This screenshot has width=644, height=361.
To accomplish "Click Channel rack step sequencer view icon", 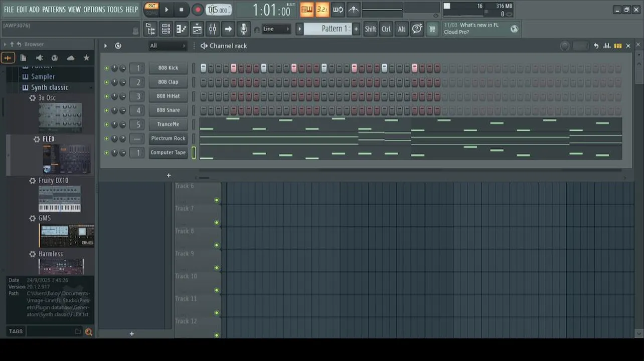I will [x=618, y=46].
